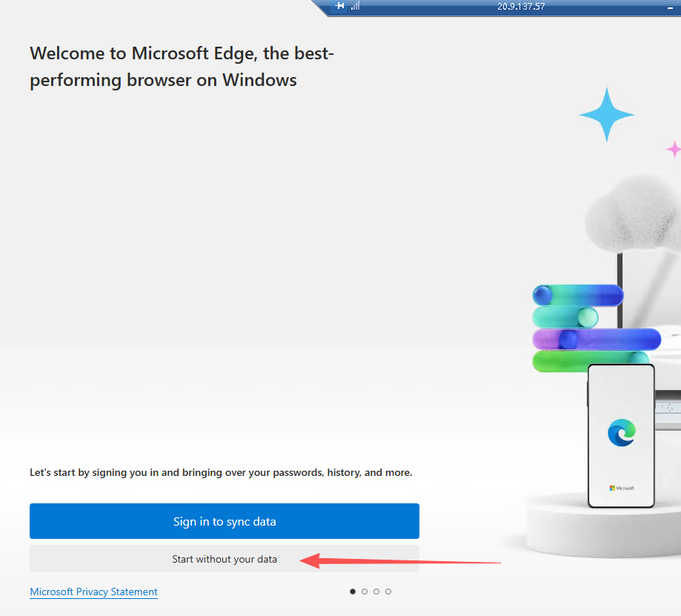Image resolution: width=681 pixels, height=616 pixels.
Task: Click the Edge logo on the phone
Action: click(621, 433)
